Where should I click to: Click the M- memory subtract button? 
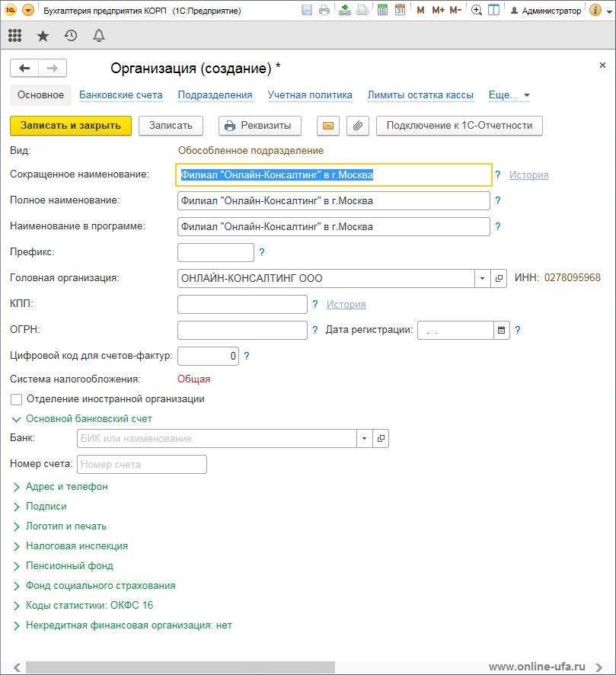pyautogui.click(x=455, y=10)
